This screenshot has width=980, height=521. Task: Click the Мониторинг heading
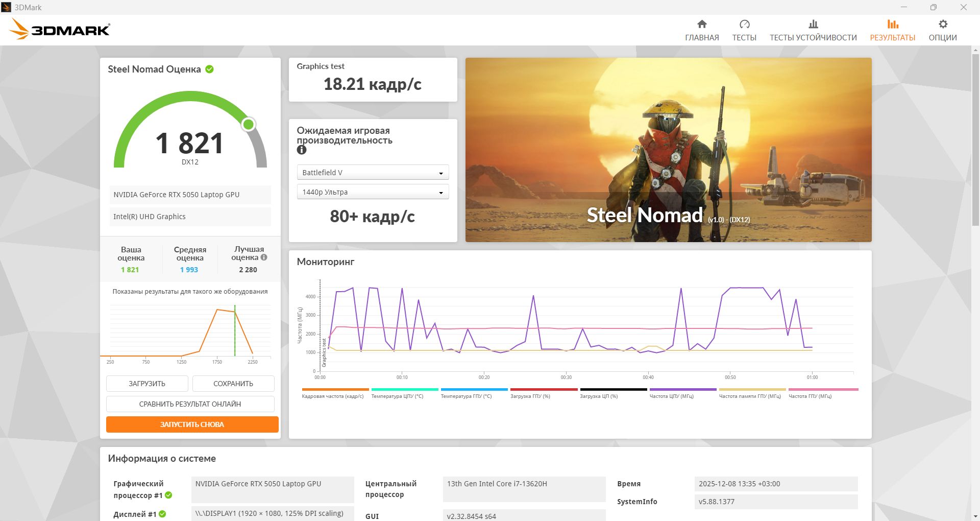[x=326, y=262]
